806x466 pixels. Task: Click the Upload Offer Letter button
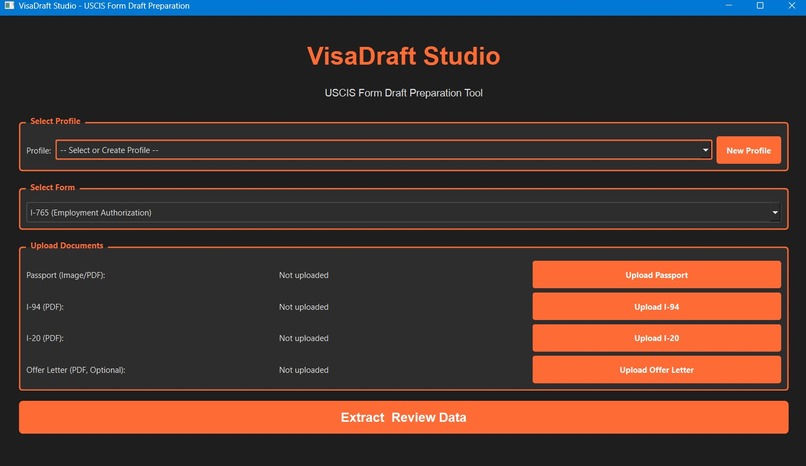tap(656, 370)
